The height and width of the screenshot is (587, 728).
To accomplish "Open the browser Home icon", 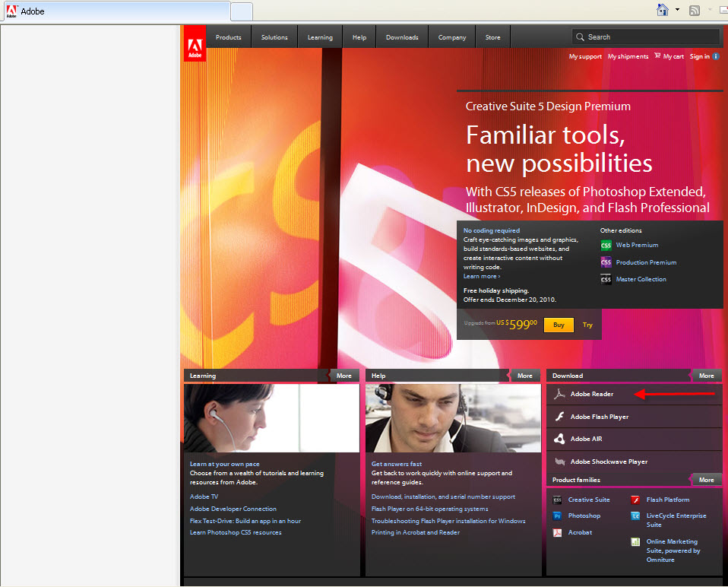I will [663, 10].
